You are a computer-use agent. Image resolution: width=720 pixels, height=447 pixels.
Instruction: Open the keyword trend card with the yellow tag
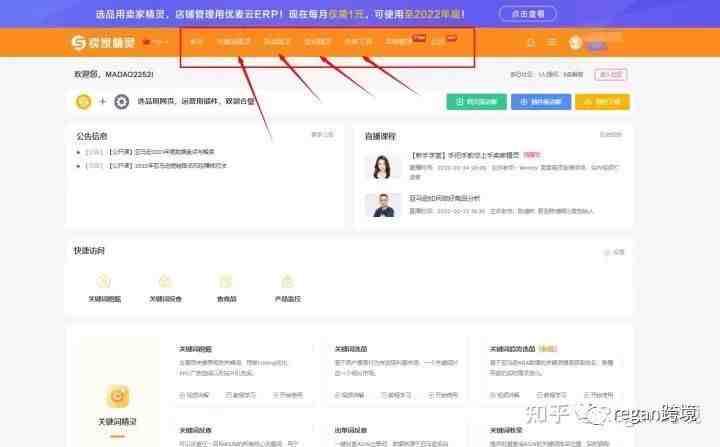[x=512, y=349]
